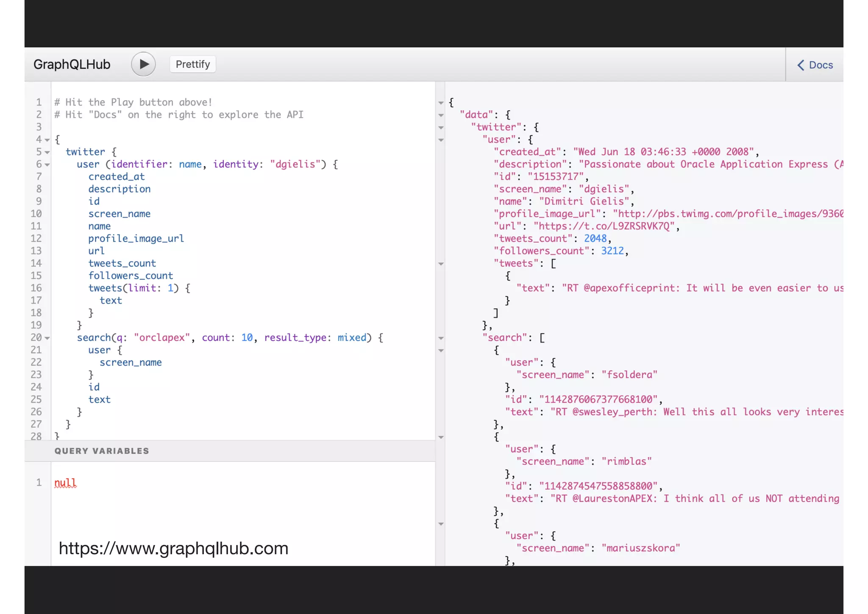The width and height of the screenshot is (868, 614).
Task: Click the description field on line 8
Action: pyautogui.click(x=120, y=189)
